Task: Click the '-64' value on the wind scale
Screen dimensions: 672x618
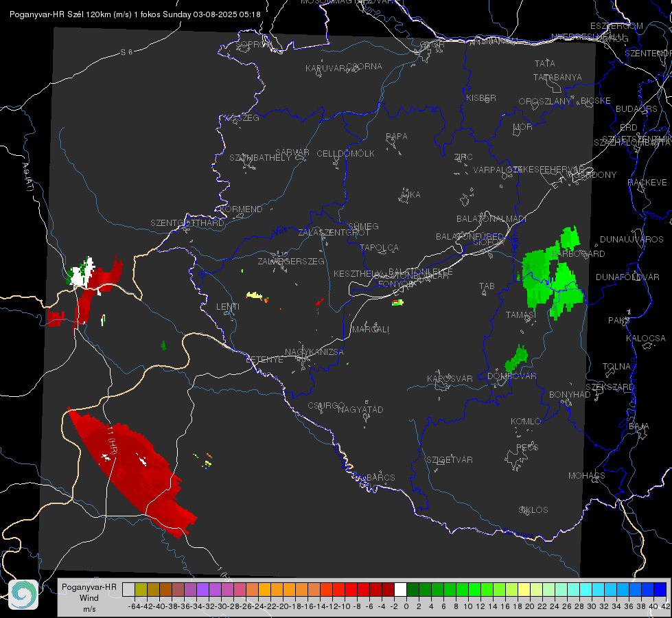Action: point(135,606)
